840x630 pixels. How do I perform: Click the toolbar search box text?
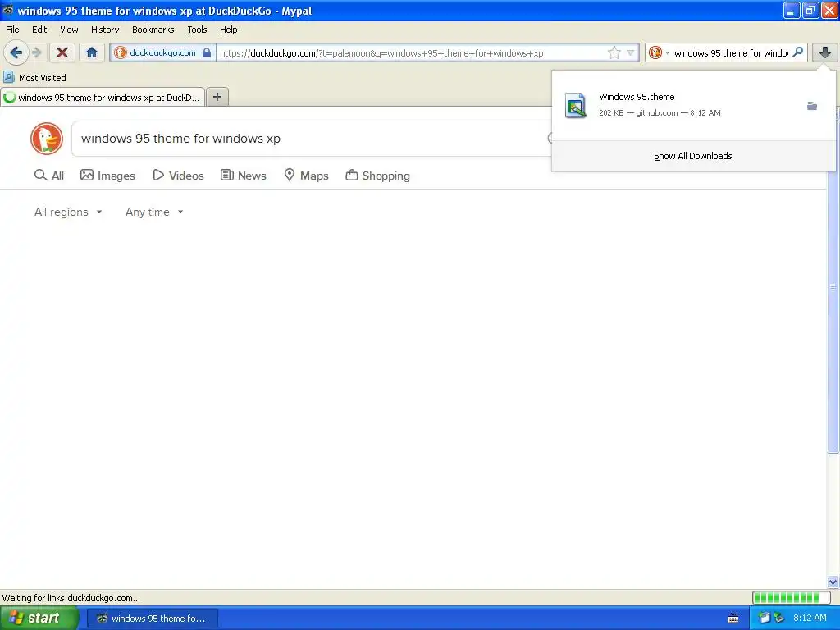[x=731, y=53]
